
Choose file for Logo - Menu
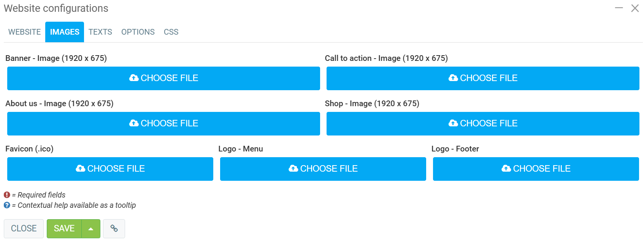323,169
